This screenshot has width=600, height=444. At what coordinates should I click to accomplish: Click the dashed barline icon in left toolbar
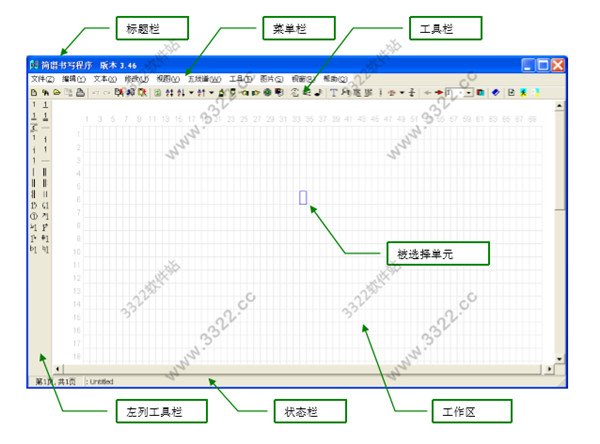click(x=44, y=194)
